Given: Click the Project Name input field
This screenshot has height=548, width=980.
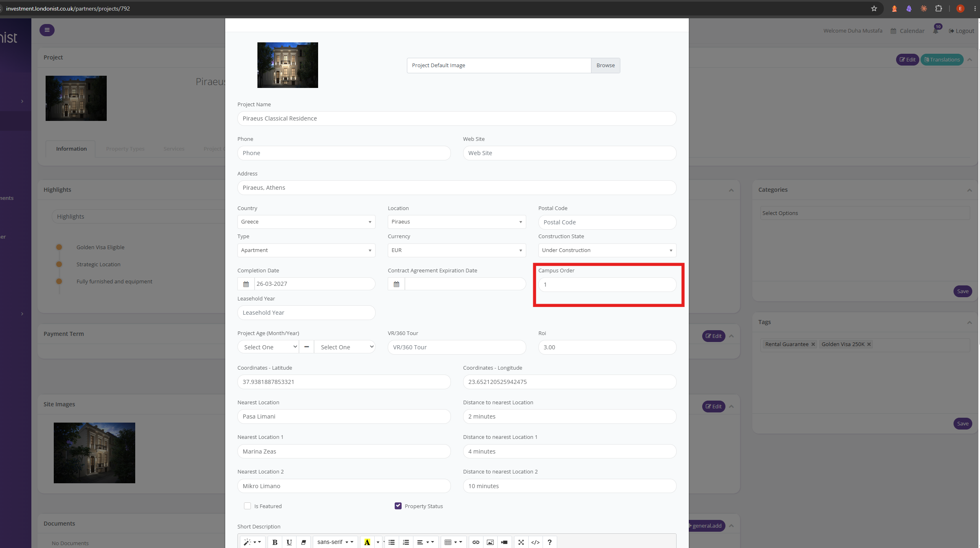Looking at the screenshot, I should pos(457,118).
